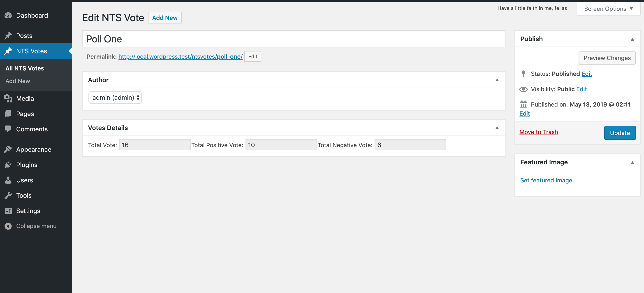644x293 pixels.
Task: Select All NTS Votes submenu item
Action: click(25, 68)
